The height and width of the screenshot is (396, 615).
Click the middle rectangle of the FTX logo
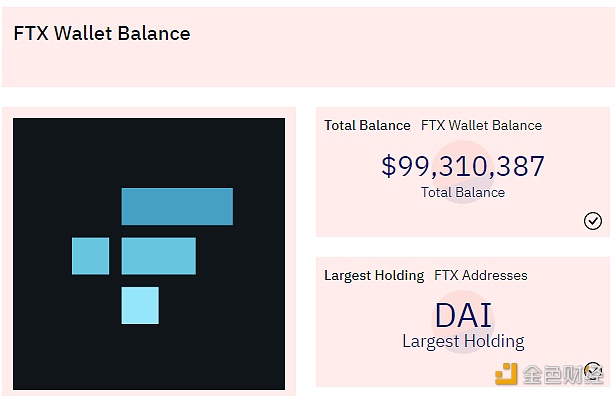click(x=158, y=256)
